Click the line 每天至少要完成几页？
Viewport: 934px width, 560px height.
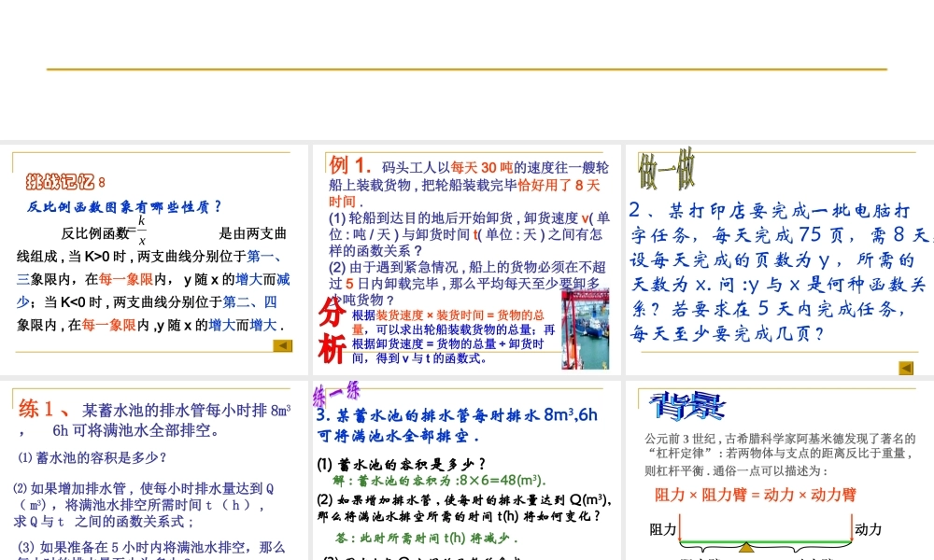(x=728, y=333)
